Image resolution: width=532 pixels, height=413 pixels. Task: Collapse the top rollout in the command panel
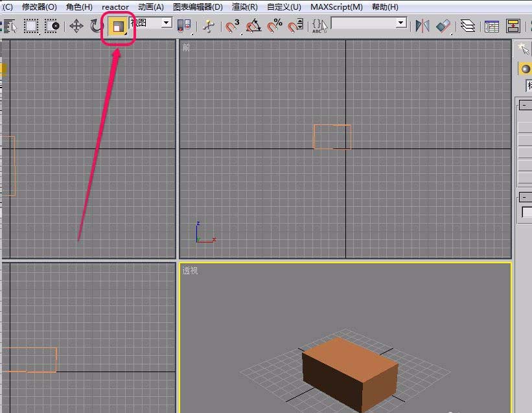coord(523,104)
